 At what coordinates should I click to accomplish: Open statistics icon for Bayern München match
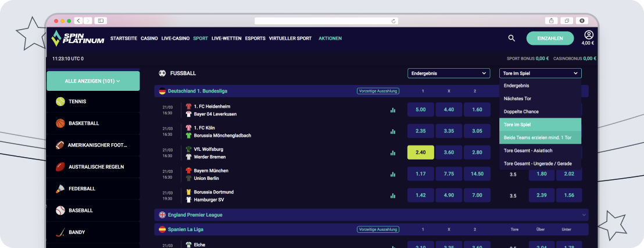pyautogui.click(x=393, y=174)
